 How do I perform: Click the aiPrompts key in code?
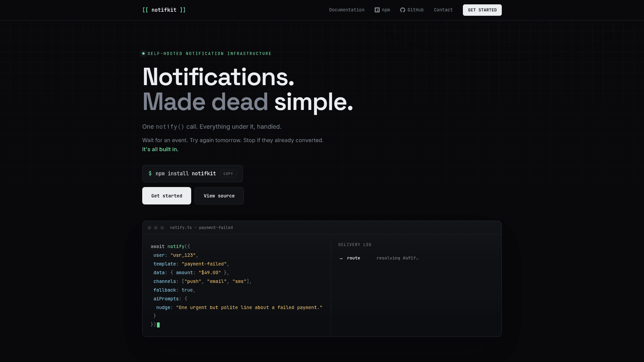(x=166, y=299)
